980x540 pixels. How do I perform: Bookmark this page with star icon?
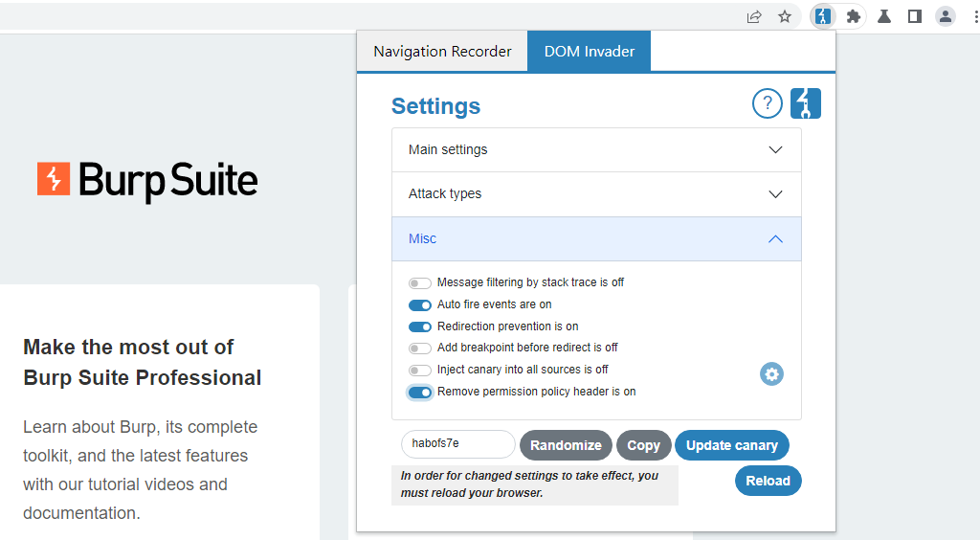coord(785,16)
